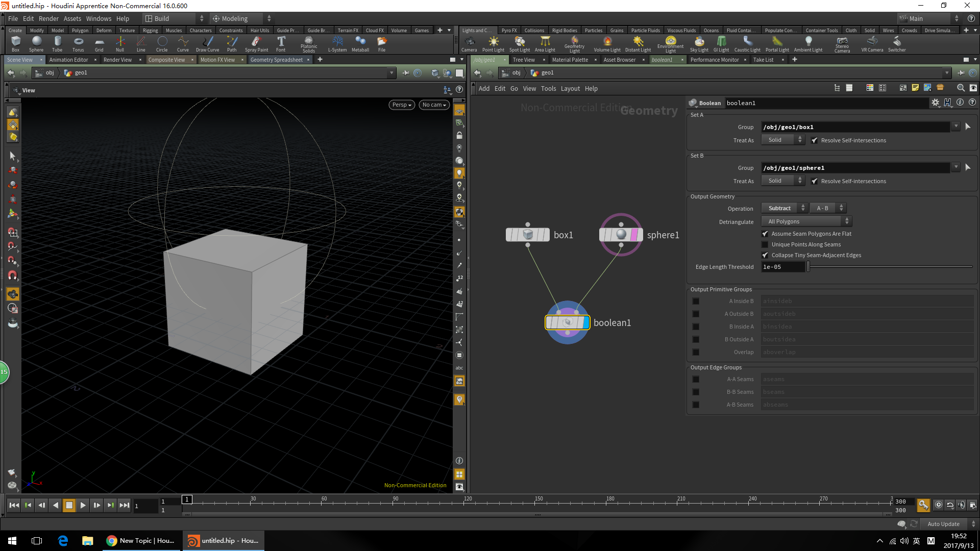
Task: Open the Build desktop dropdown
Action: (x=174, y=18)
